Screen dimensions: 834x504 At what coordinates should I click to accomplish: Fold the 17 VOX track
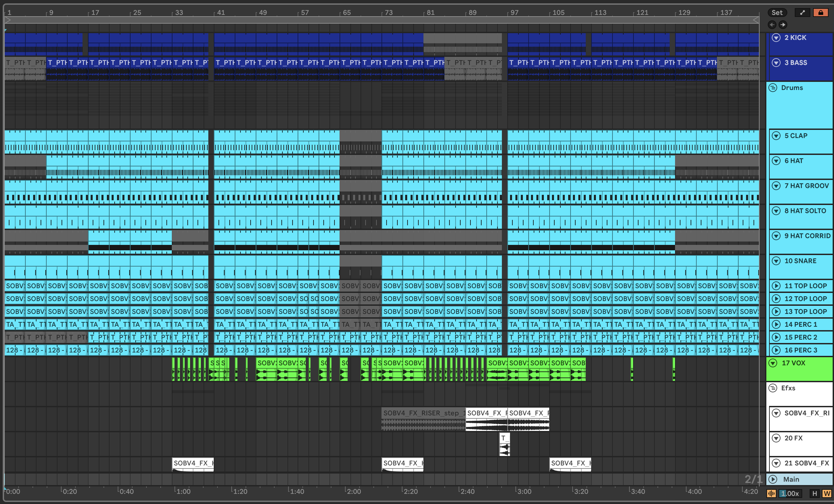[773, 363]
